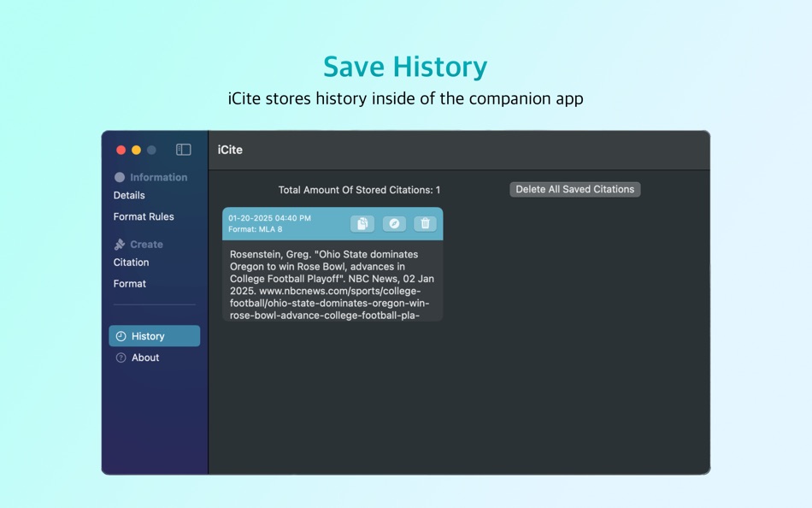Switch to the History section
The height and width of the screenshot is (508, 812).
tap(155, 336)
